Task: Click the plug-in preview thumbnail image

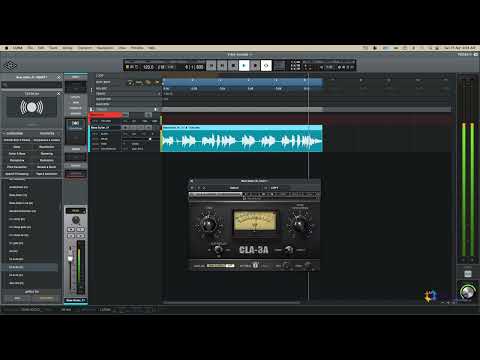Action: 32,107
